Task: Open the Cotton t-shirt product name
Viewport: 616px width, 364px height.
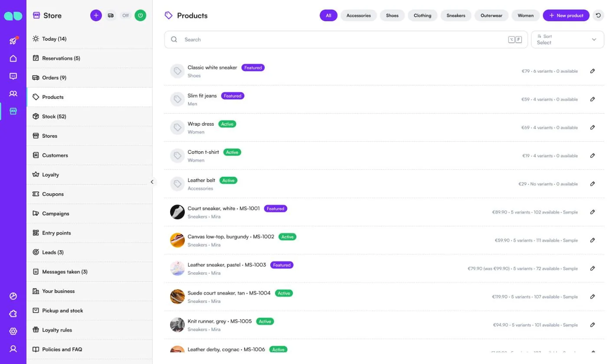Action: click(203, 152)
